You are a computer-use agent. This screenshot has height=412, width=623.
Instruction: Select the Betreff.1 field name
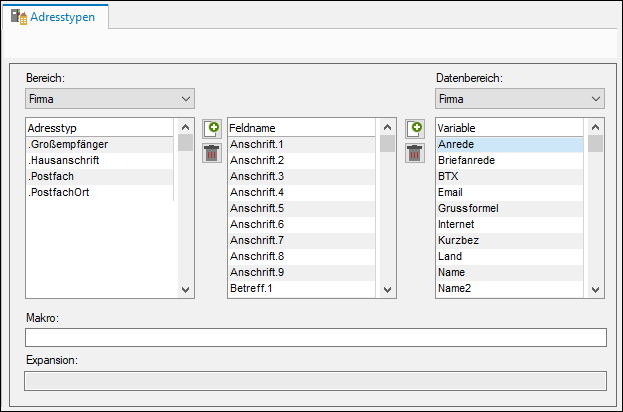click(302, 288)
